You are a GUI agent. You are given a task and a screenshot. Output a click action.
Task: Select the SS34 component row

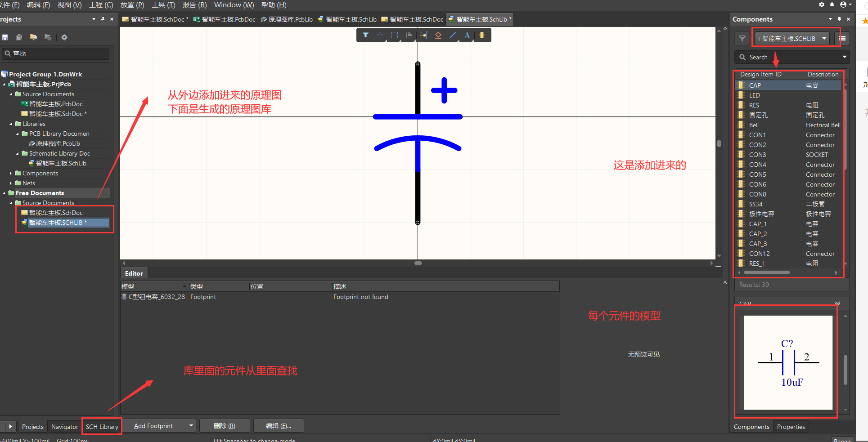[x=788, y=204]
